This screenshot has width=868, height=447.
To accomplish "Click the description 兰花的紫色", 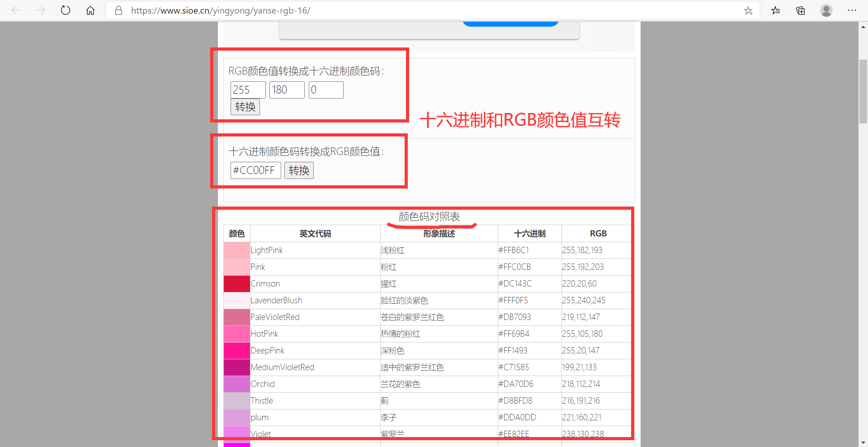I will coord(401,384).
